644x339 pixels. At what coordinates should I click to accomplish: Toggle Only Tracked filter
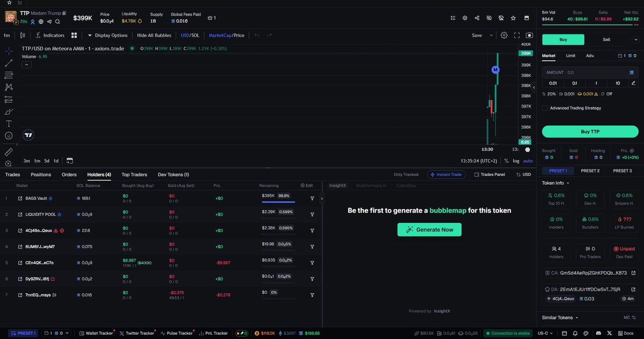(x=406, y=175)
